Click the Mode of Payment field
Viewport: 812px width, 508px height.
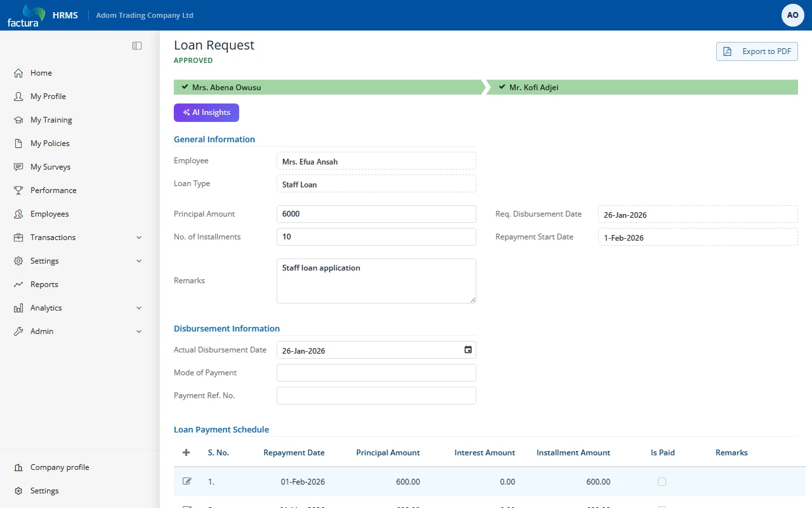(376, 373)
